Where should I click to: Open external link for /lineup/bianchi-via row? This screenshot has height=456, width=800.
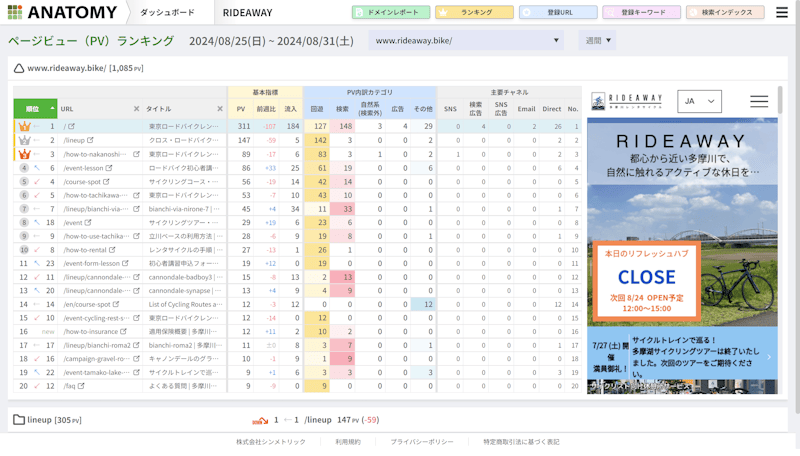point(136,209)
